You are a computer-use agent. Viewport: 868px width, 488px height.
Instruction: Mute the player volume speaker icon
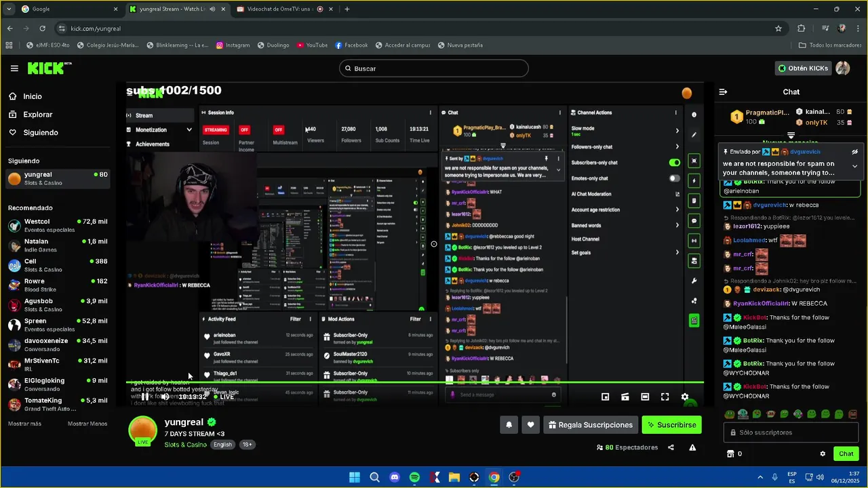(165, 396)
